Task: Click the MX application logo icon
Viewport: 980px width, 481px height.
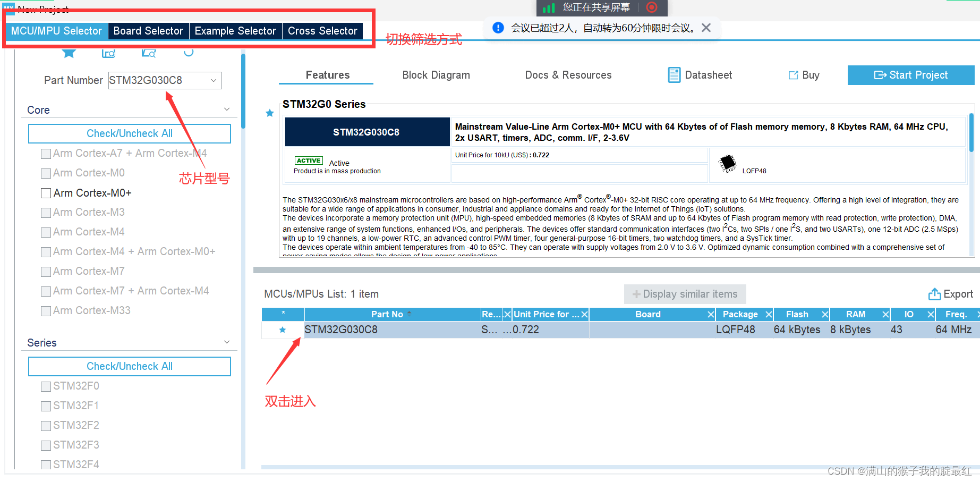Action: (8, 9)
